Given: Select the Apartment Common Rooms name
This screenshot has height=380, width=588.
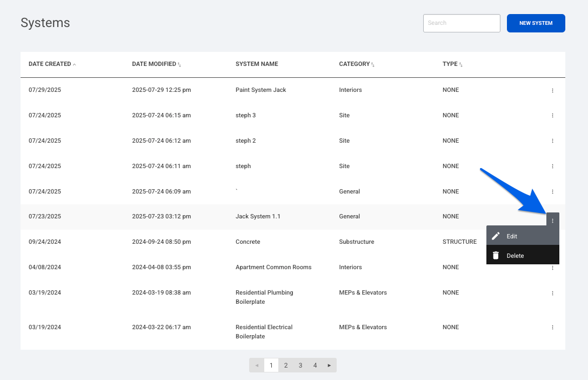Looking at the screenshot, I should 273,267.
